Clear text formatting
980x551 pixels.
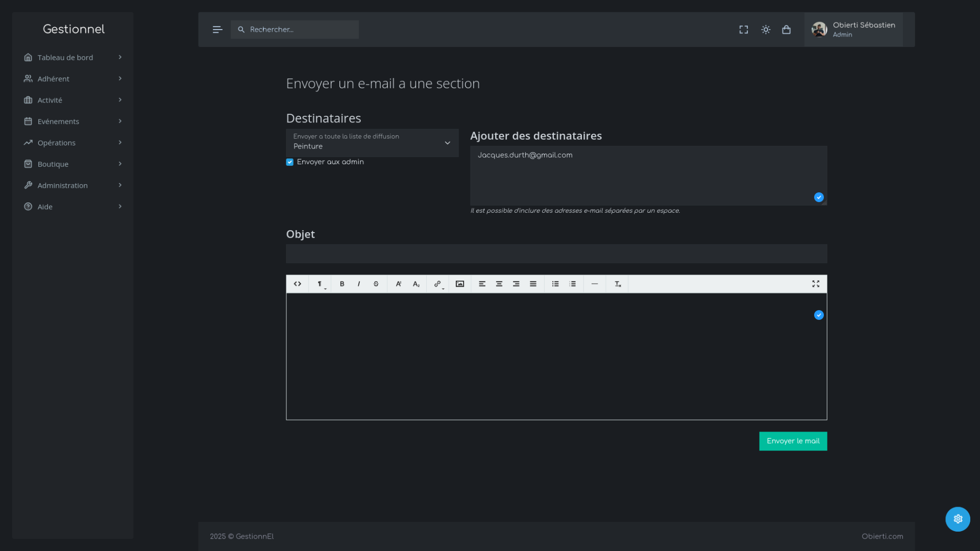(x=618, y=284)
